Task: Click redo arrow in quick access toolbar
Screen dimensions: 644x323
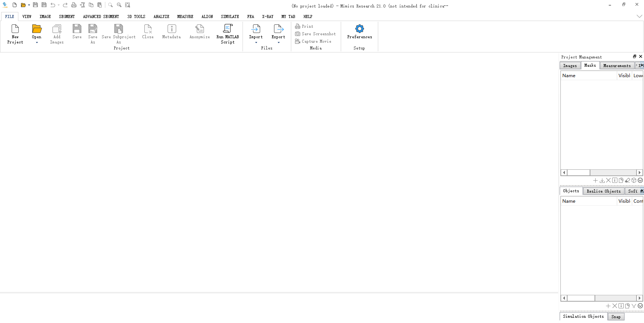Action: [x=65, y=5]
